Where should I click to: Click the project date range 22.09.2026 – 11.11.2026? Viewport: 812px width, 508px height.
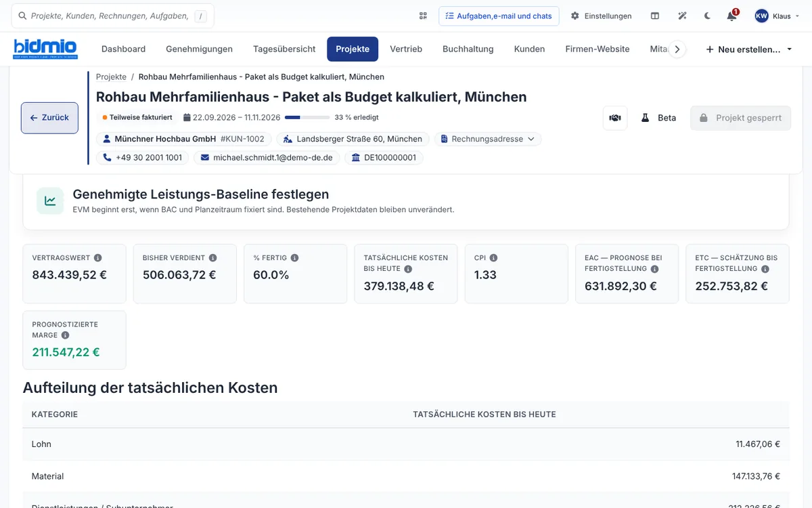click(231, 117)
